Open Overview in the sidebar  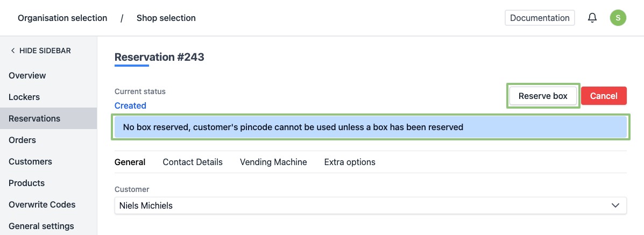(x=27, y=75)
